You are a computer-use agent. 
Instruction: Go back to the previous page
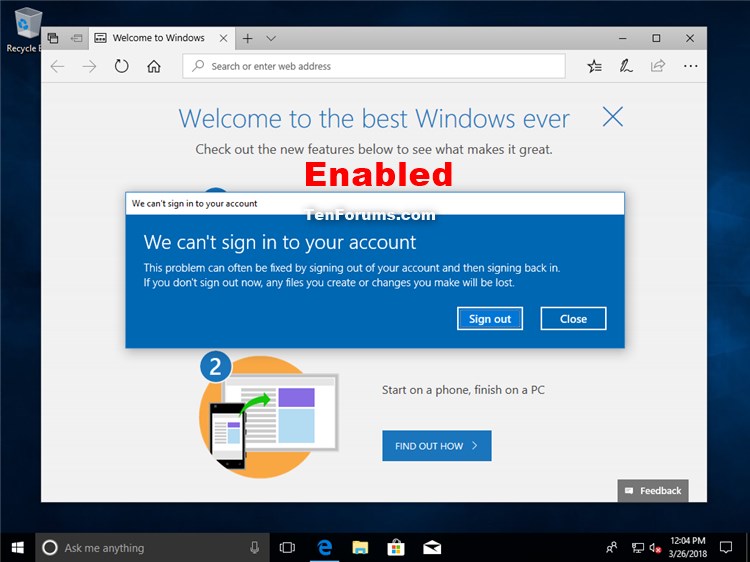point(57,66)
